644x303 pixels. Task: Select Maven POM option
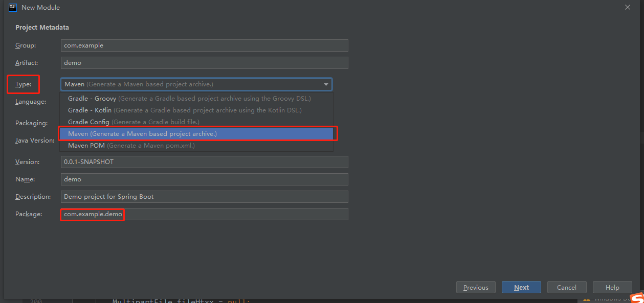pos(196,146)
